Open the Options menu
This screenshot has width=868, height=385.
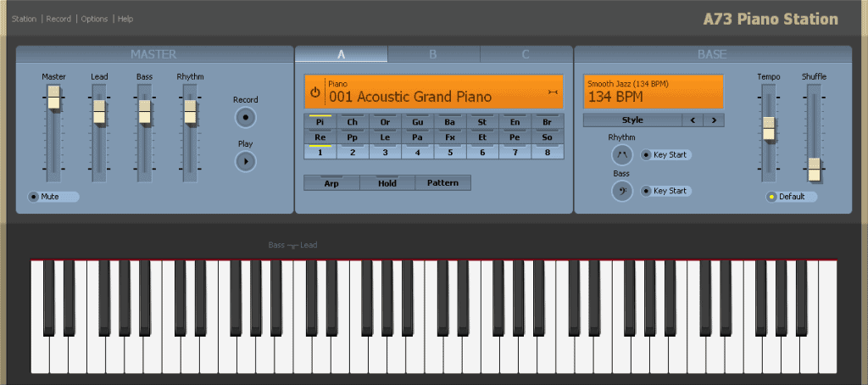point(94,19)
